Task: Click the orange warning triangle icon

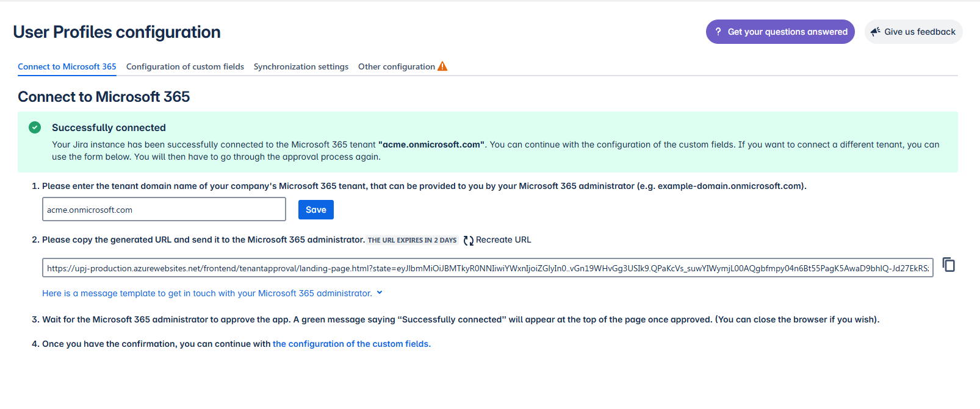Action: pyautogui.click(x=442, y=66)
